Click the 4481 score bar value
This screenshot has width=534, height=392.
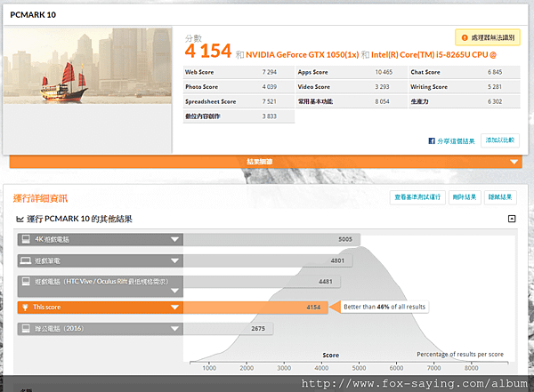[x=326, y=282]
